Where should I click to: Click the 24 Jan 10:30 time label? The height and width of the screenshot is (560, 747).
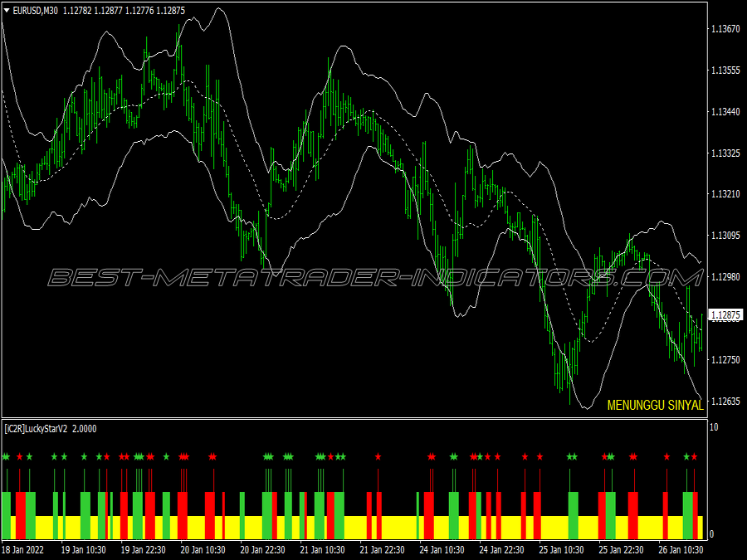click(x=442, y=550)
